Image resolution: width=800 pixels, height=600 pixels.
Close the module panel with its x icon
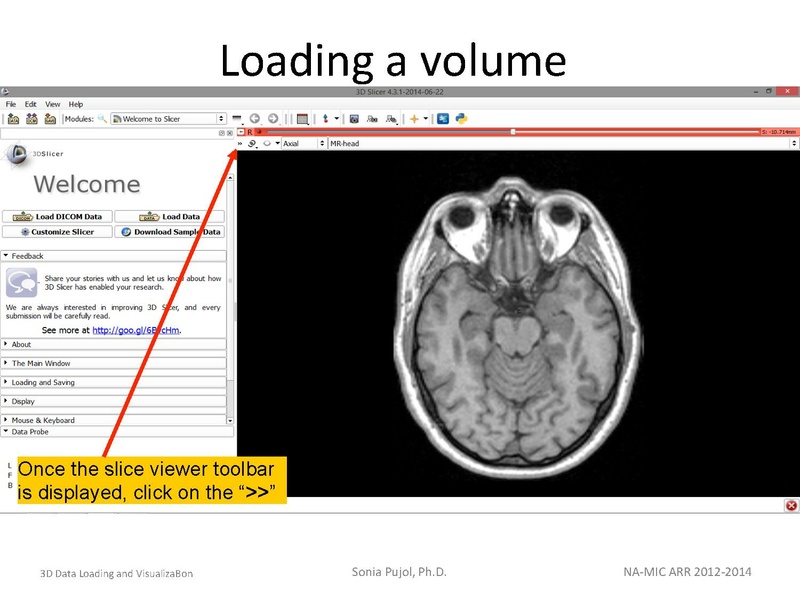(x=230, y=133)
